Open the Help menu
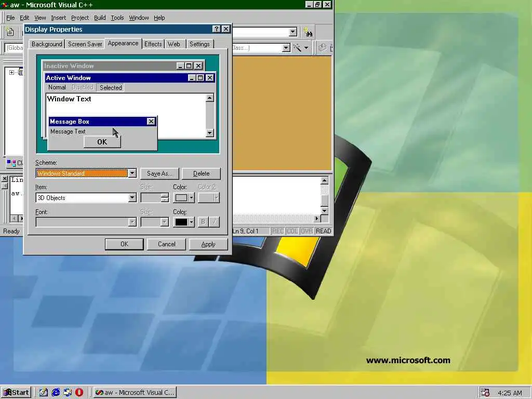 tap(159, 18)
